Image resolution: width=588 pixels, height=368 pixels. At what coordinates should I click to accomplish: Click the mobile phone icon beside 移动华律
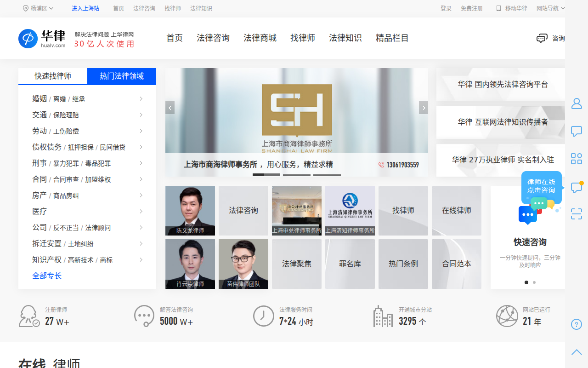(498, 8)
